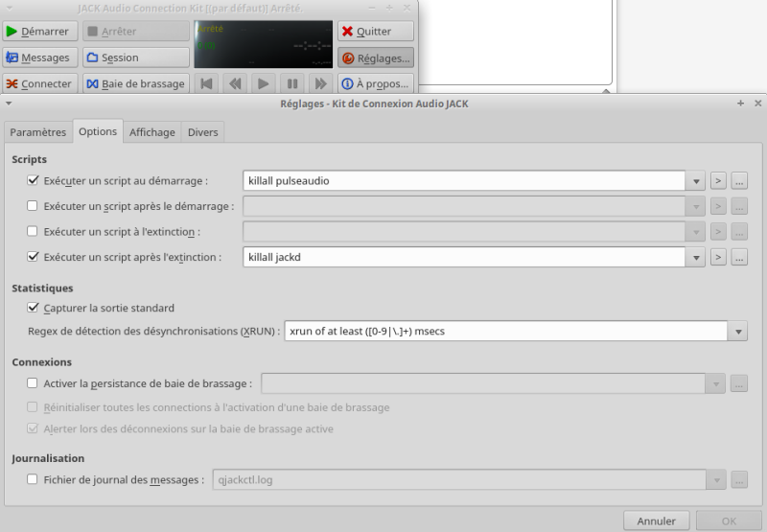Expand the qjackctl.log dropdown arrow
This screenshot has width=767, height=532.
tap(716, 480)
